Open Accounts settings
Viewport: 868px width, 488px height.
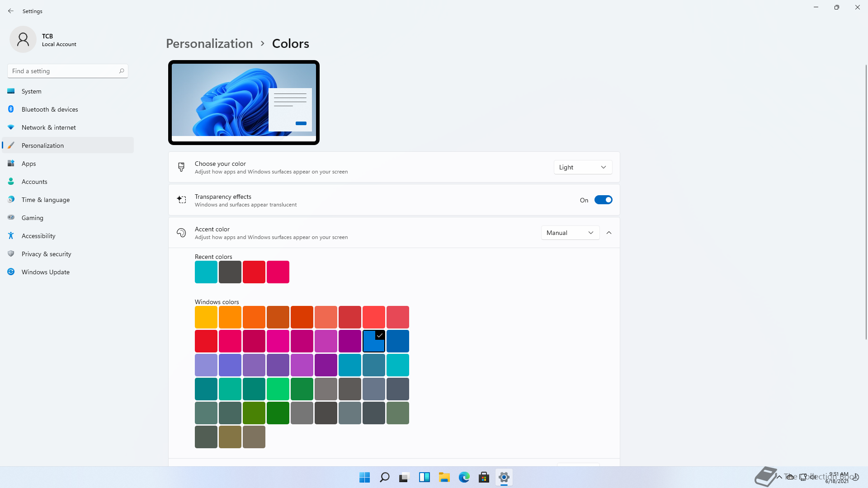click(x=68, y=182)
